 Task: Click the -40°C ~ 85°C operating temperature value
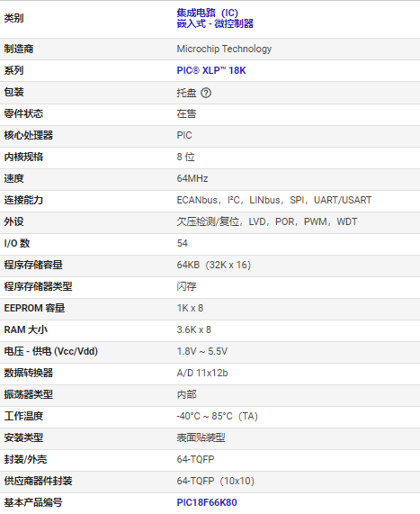click(218, 416)
